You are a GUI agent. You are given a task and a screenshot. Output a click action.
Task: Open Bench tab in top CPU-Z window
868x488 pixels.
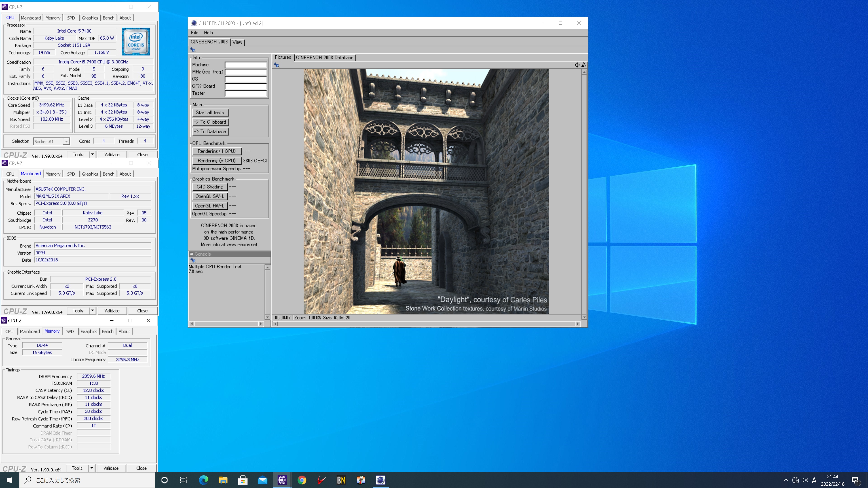point(108,18)
